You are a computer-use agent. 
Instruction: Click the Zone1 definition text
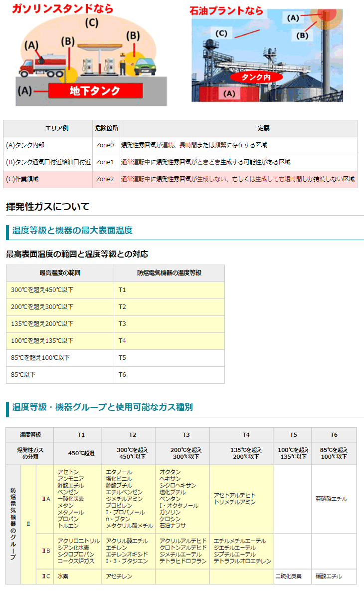tap(206, 162)
